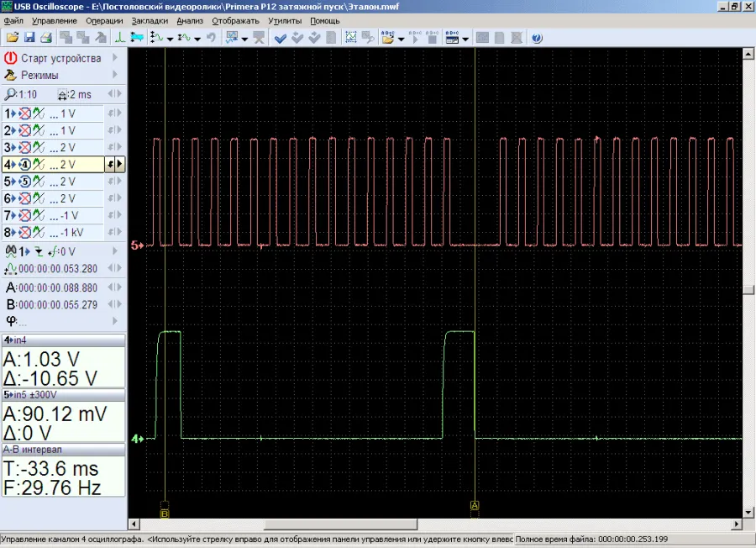Image resolution: width=756 pixels, height=548 pixels.
Task: Click the 5 in5 ±300V panel header
Action: click(63, 394)
